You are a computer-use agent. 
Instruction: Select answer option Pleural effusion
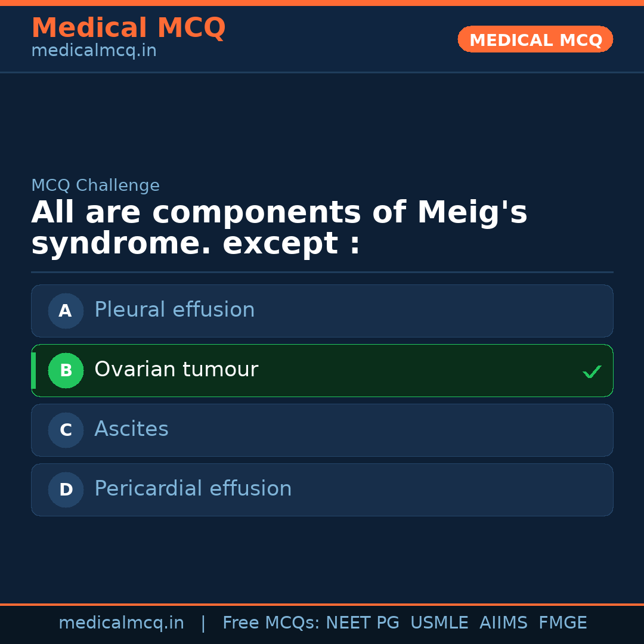[x=322, y=311]
